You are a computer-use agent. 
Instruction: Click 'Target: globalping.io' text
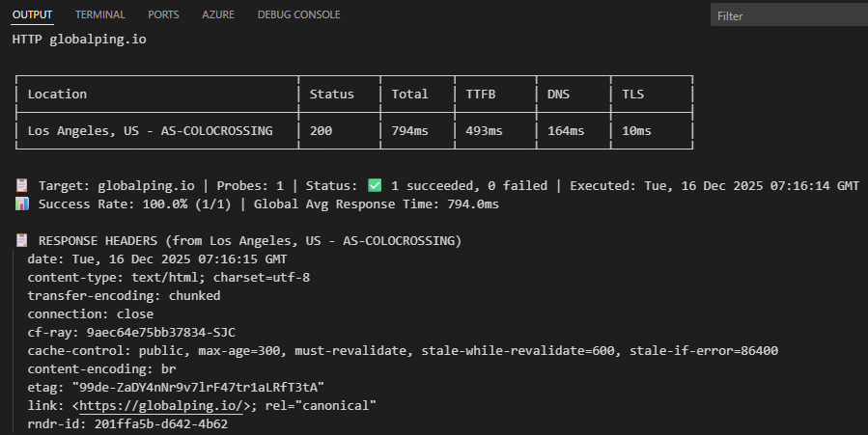point(117,186)
